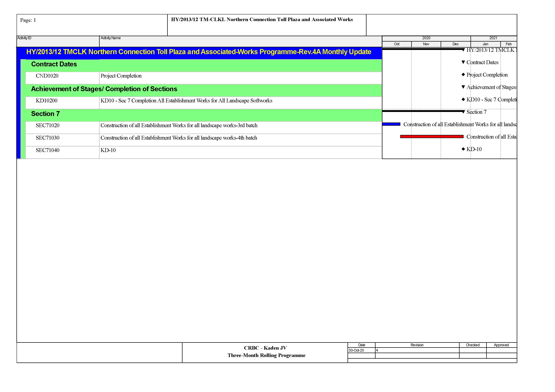The image size is (555, 392).
Task: Click the Three-Month Rolling Programme footer text
Action: 266,355
